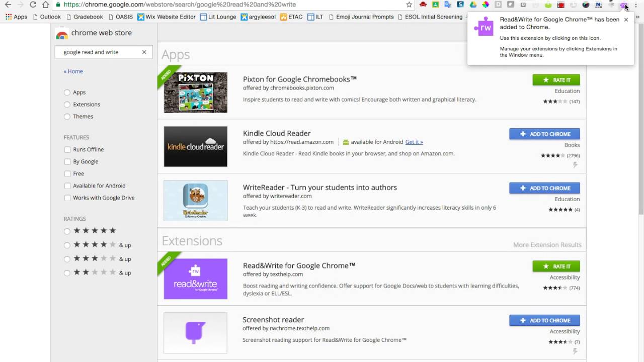Select the Apps radio button
Viewport: 644px width, 362px height.
pos(67,93)
